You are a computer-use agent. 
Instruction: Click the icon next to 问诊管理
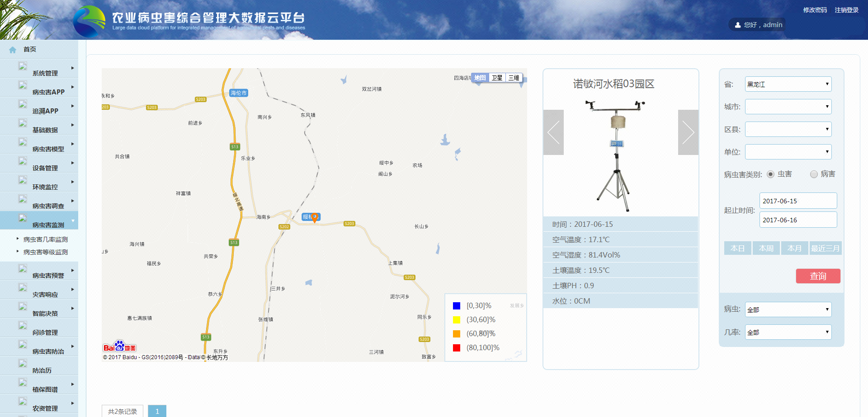point(23,325)
